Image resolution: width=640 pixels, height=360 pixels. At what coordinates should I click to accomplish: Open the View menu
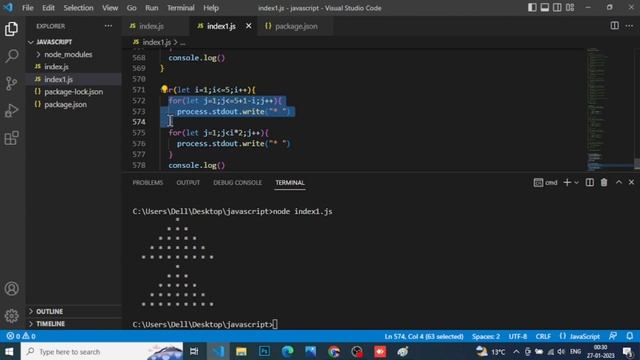click(110, 8)
